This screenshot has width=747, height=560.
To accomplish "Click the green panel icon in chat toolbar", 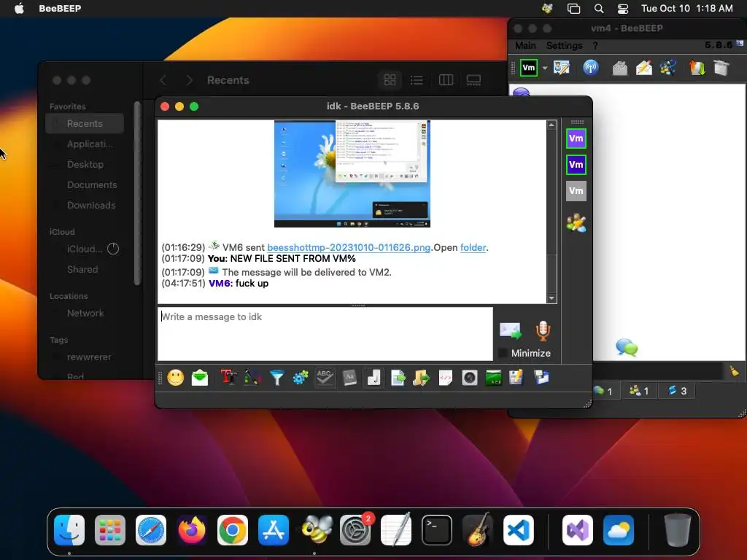I will [x=494, y=378].
